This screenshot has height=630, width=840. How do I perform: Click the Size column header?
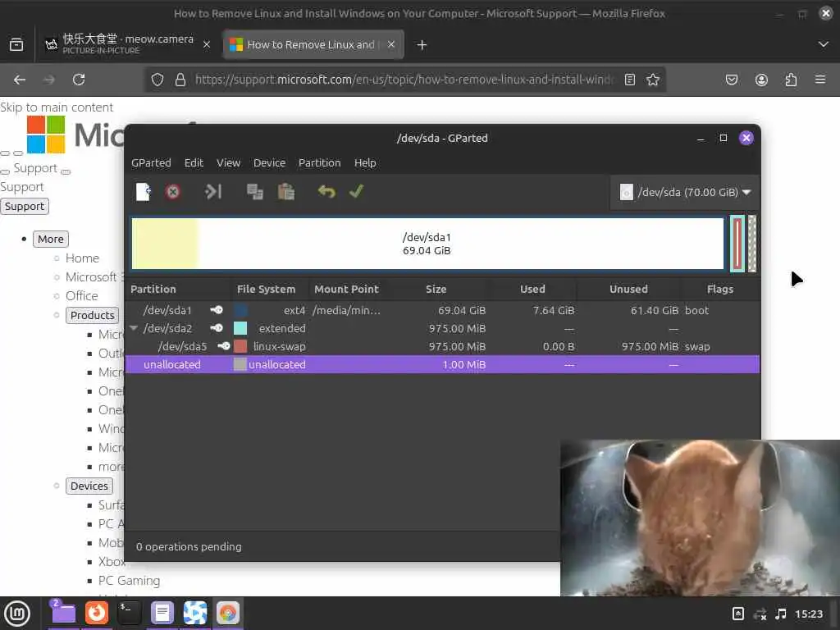[436, 290]
